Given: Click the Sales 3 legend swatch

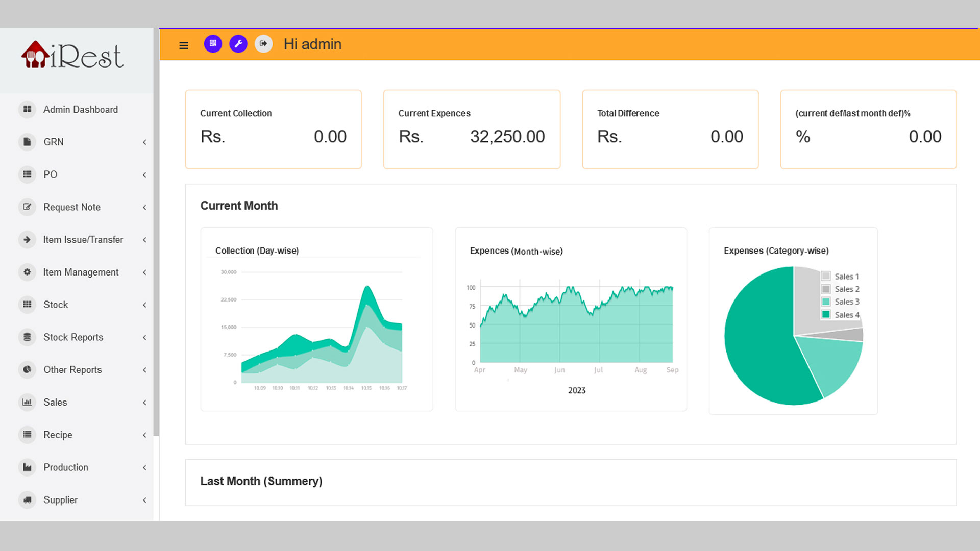Looking at the screenshot, I should (x=826, y=302).
